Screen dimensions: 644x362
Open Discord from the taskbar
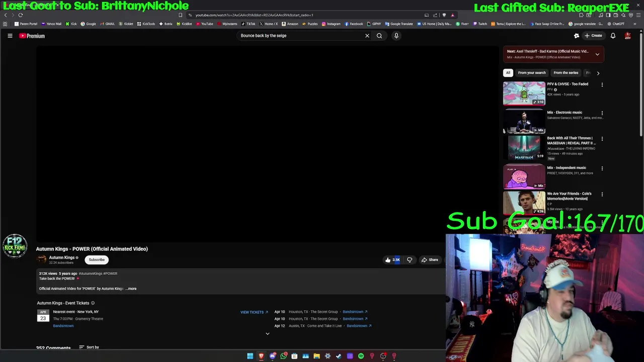click(x=272, y=356)
